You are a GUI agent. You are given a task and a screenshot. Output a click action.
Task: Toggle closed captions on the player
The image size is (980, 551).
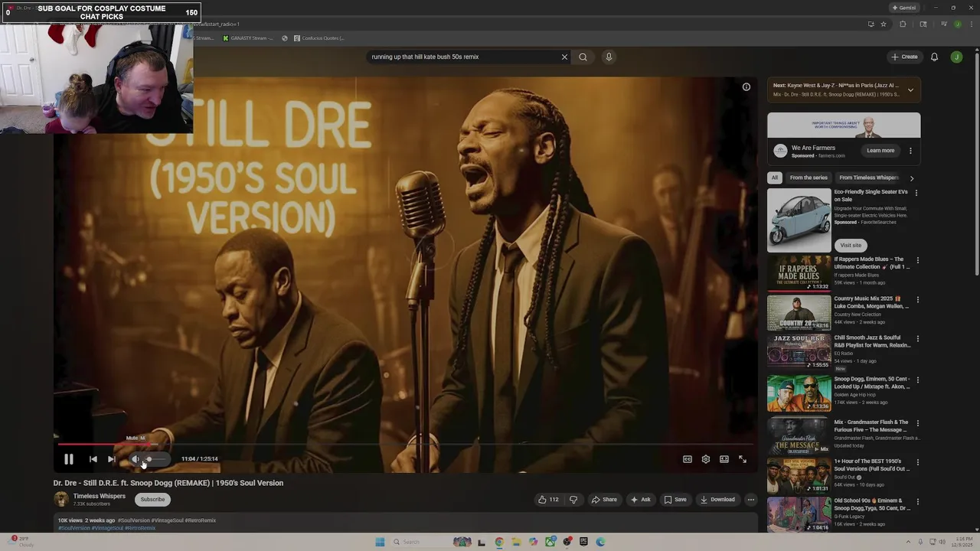pos(688,459)
